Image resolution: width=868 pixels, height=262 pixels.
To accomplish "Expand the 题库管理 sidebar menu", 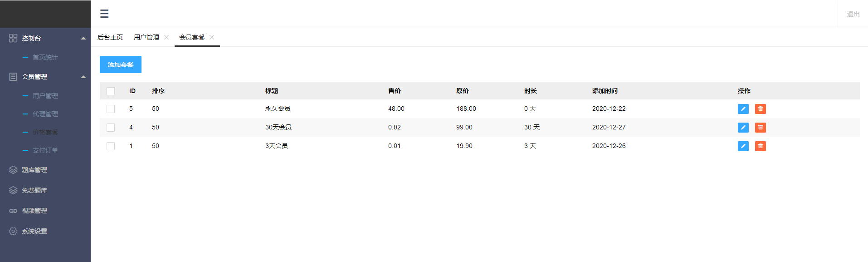I will click(34, 170).
